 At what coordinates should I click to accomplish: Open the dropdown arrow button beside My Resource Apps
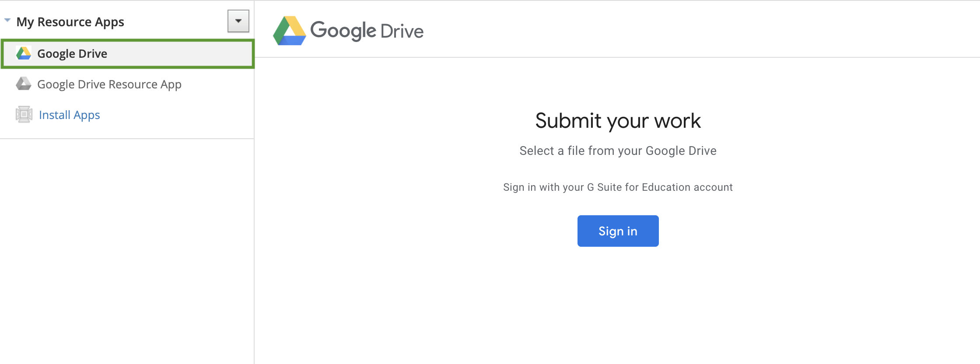238,21
